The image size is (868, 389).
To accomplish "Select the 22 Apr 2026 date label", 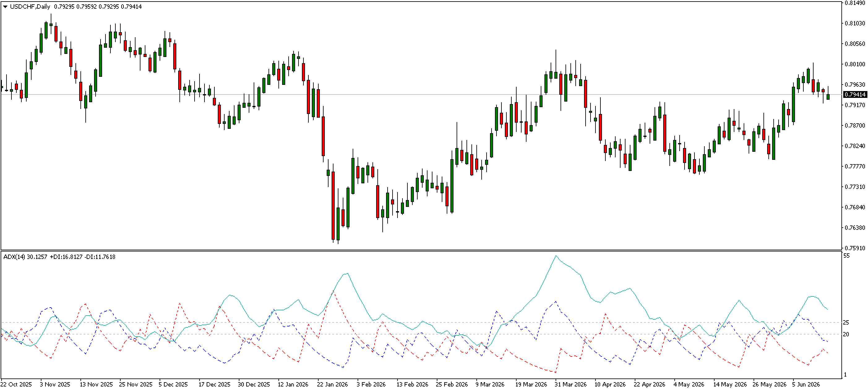I will point(650,385).
